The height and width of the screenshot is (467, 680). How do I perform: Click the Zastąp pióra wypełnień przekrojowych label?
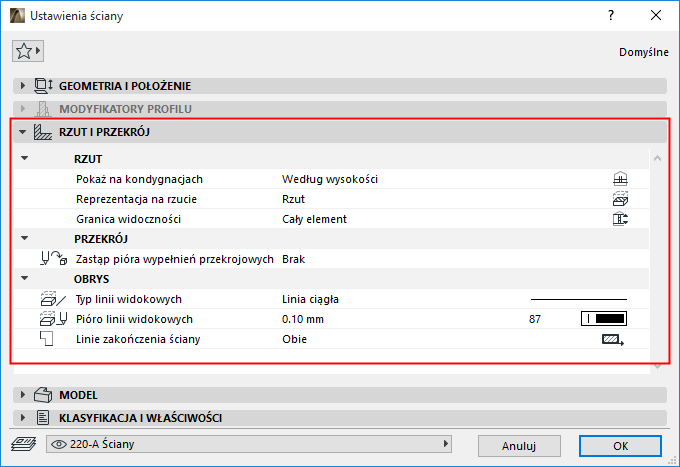(174, 259)
